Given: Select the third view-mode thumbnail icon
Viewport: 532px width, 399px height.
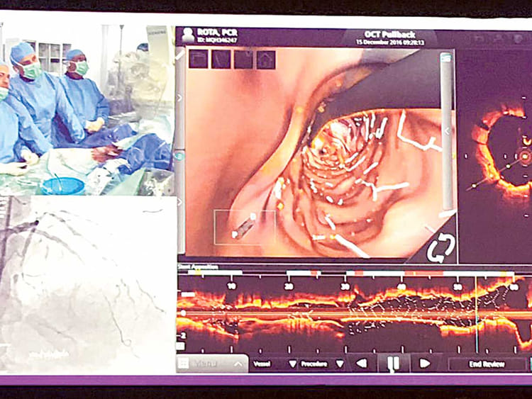Looking at the screenshot, I should coord(243,60).
